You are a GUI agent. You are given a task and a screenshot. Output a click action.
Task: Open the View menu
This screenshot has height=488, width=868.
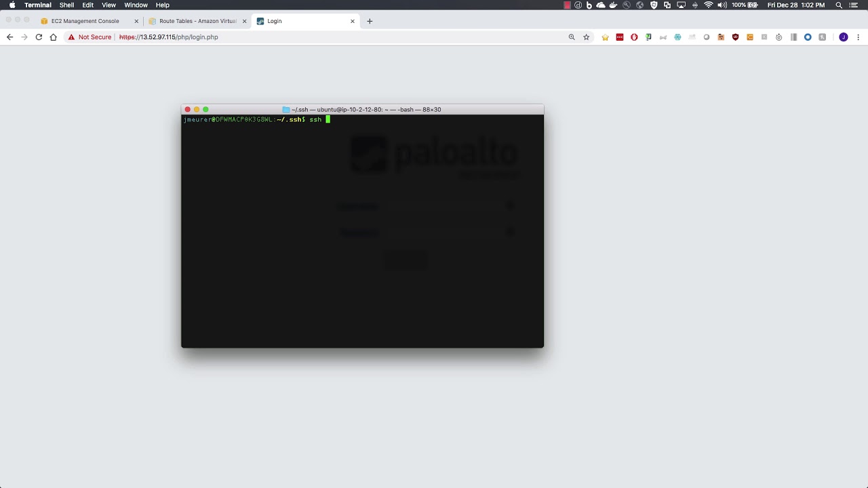pyautogui.click(x=108, y=5)
